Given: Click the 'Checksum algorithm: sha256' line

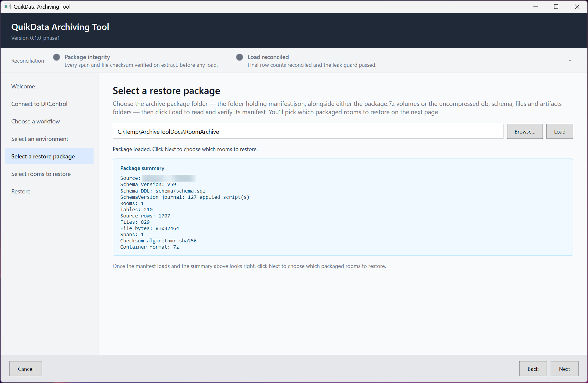Looking at the screenshot, I should point(158,241).
